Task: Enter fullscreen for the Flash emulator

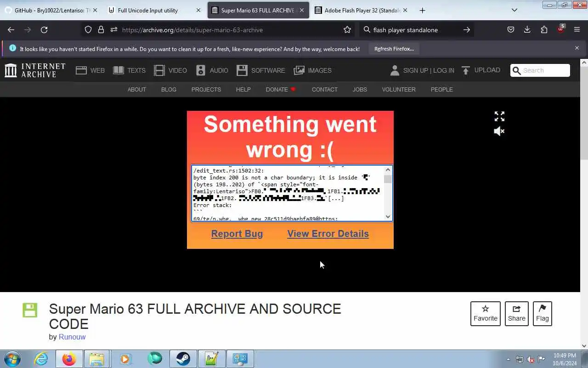Action: tap(499, 116)
